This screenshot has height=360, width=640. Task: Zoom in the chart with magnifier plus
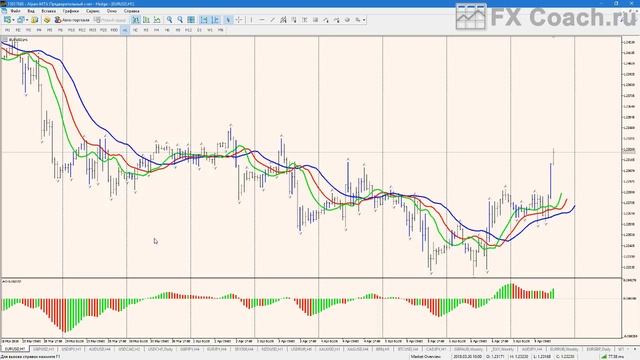169,20
